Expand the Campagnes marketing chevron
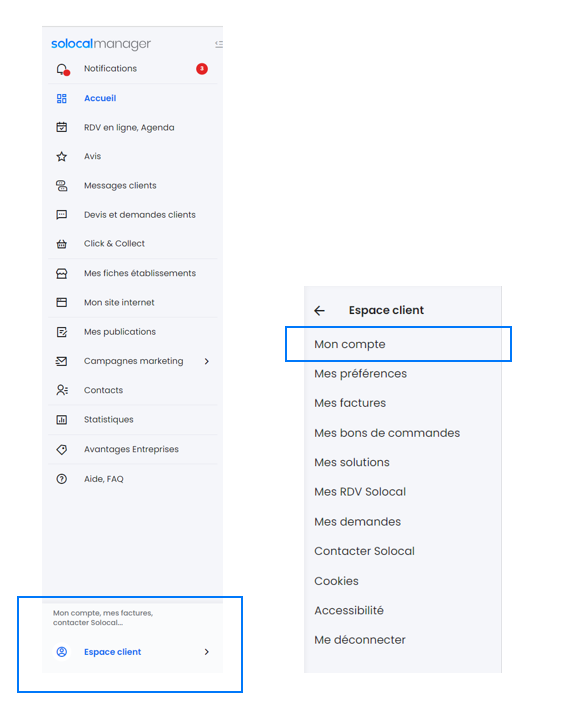Screen dimensions: 582x717 tap(207, 361)
